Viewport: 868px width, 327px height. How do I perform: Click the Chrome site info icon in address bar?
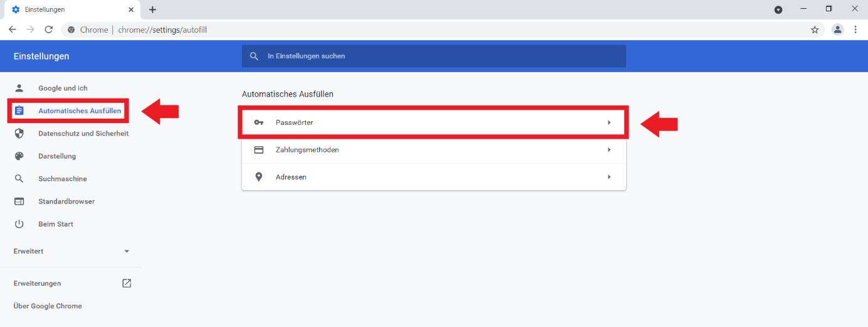point(71,29)
